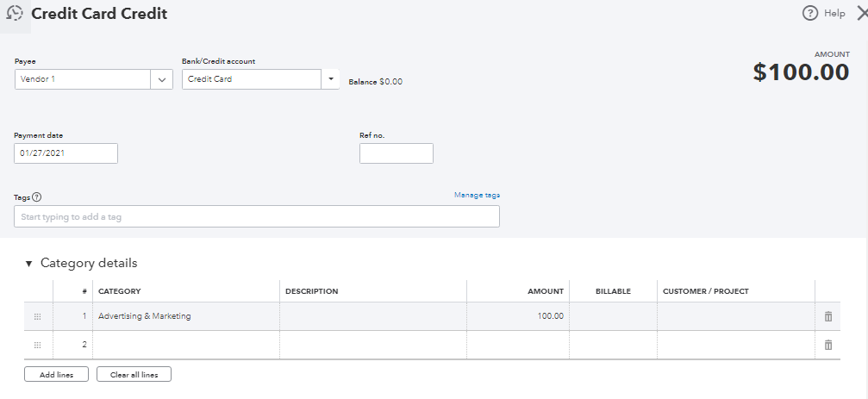
Task: Click the Tags info question icon
Action: [x=37, y=196]
